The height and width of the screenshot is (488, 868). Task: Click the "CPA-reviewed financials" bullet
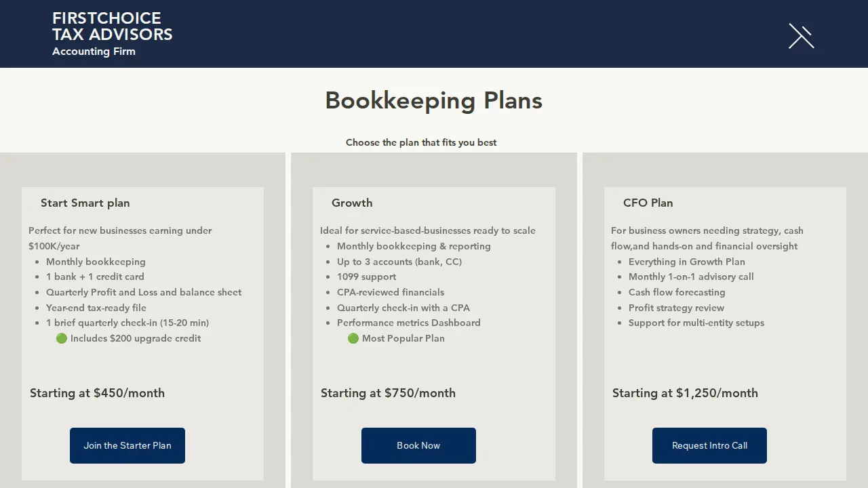(x=391, y=292)
